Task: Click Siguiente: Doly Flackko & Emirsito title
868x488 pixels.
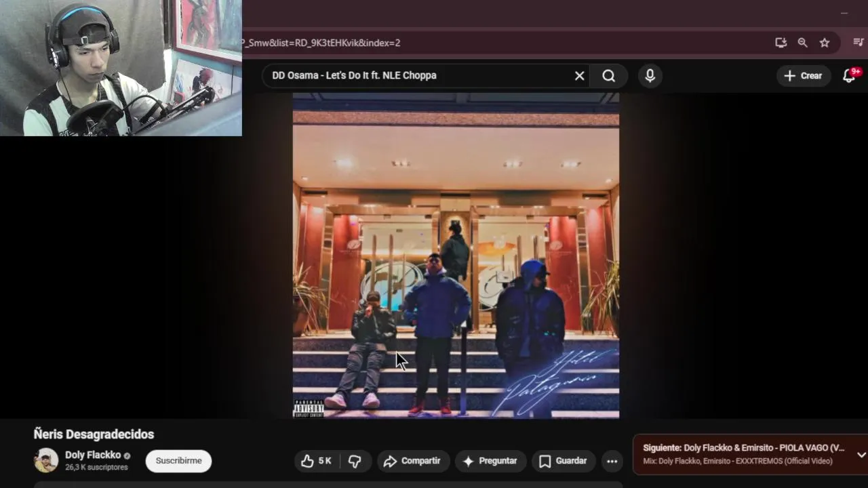Action: pos(744,448)
